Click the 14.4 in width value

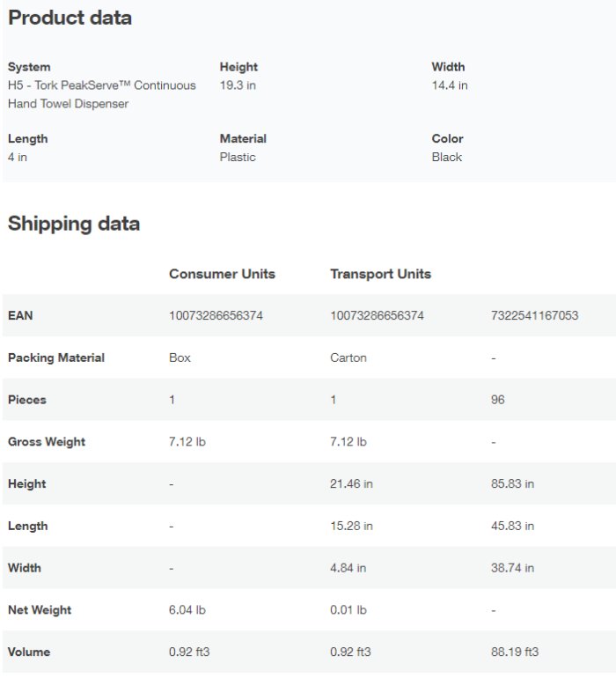pyautogui.click(x=450, y=85)
